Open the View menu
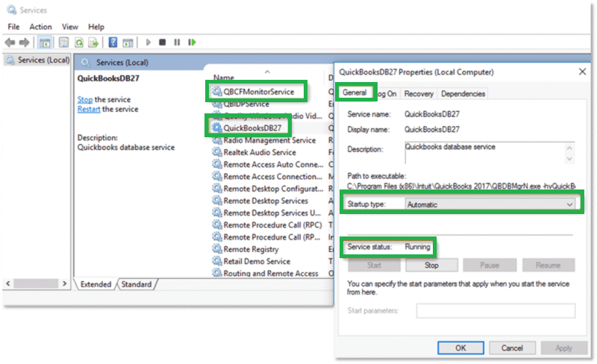The image size is (597, 364). [x=70, y=27]
